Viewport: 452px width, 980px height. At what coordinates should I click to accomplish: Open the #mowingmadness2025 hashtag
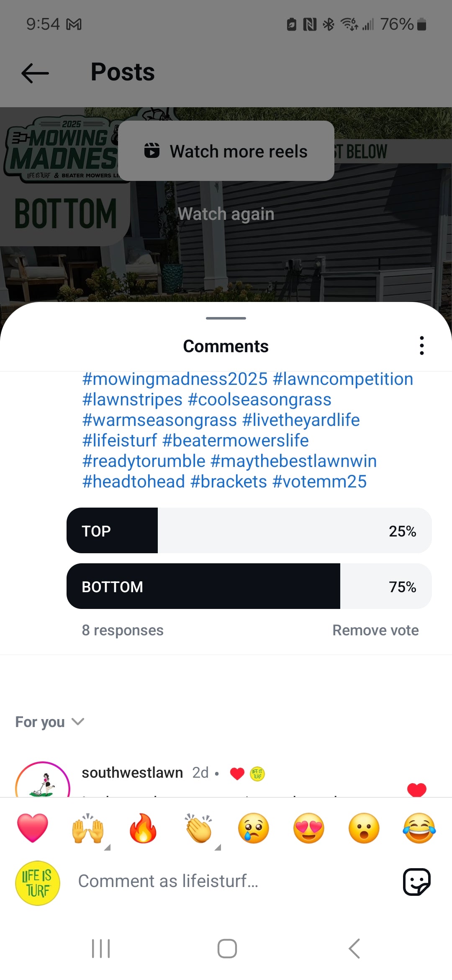(175, 379)
